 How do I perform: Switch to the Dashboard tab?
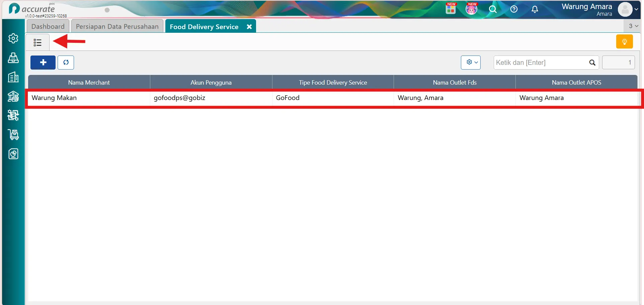point(48,26)
